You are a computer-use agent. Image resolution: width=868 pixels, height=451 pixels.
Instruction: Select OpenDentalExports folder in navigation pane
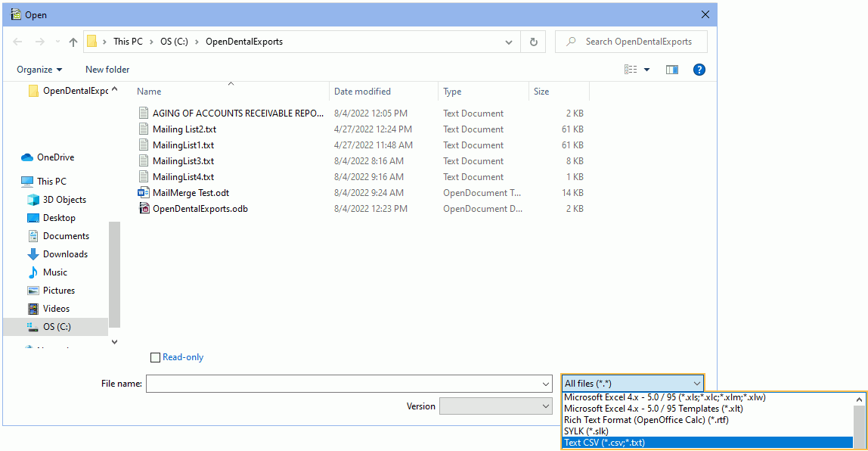(70, 91)
